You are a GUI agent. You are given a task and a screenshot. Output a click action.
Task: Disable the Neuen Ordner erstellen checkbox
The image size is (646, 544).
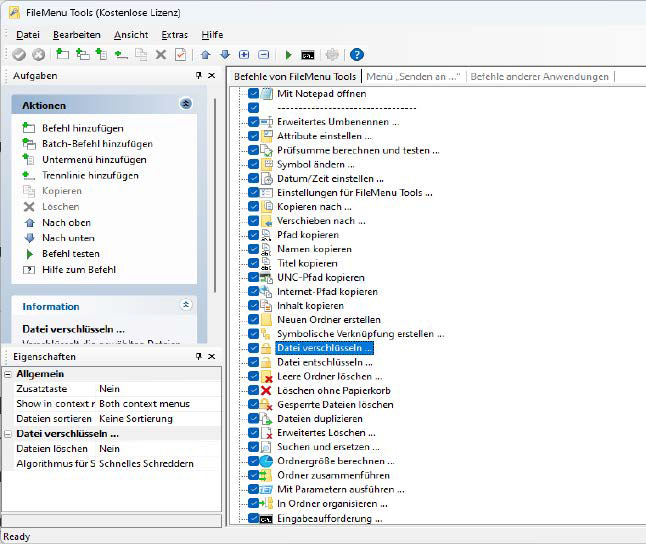tap(253, 319)
